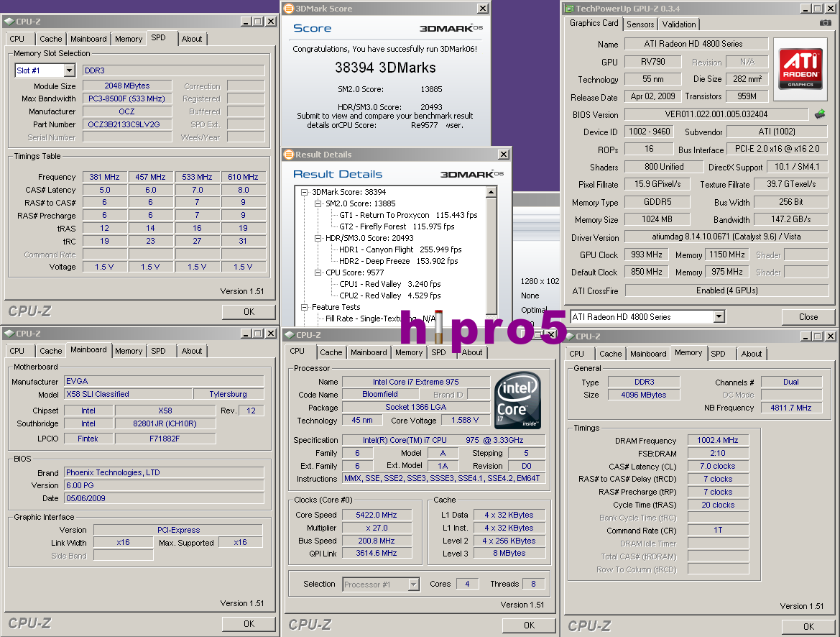840x637 pixels.
Task: Select CPU1 - Red Valley result row
Action: pos(390,284)
